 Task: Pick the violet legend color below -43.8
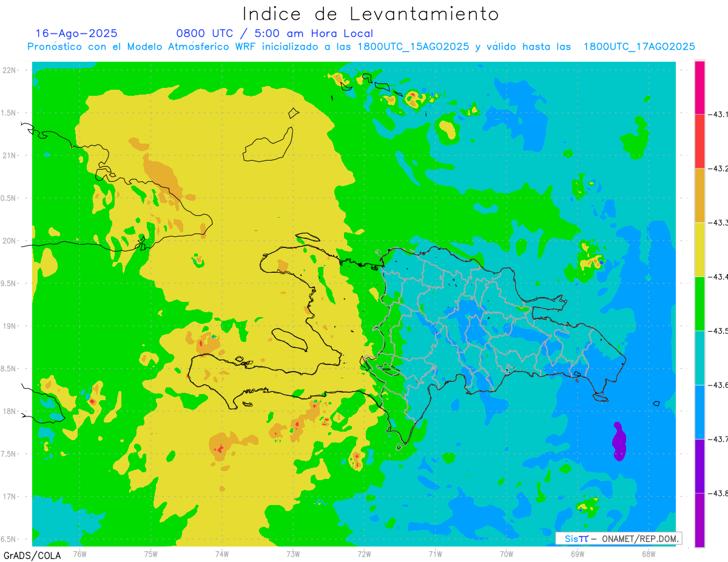click(699, 520)
